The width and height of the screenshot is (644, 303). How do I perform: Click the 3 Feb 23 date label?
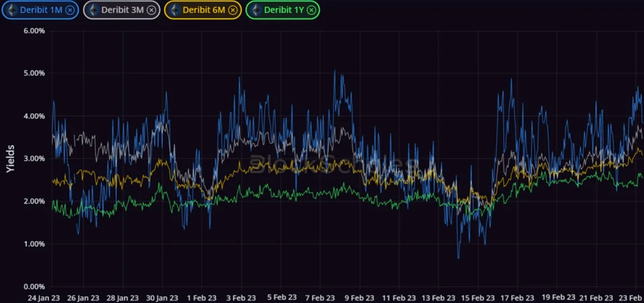pyautogui.click(x=241, y=298)
